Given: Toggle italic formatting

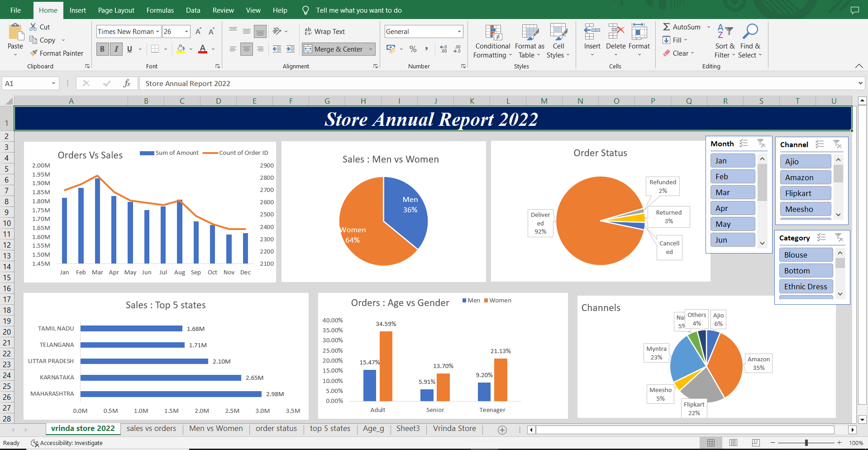Looking at the screenshot, I should pyautogui.click(x=116, y=49).
